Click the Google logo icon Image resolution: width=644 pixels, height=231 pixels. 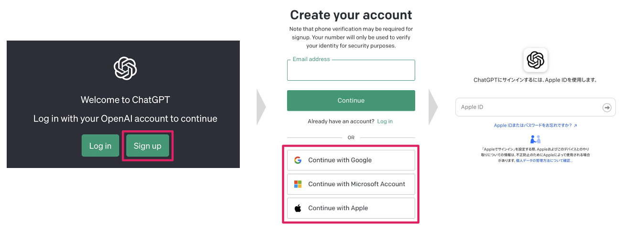[298, 160]
